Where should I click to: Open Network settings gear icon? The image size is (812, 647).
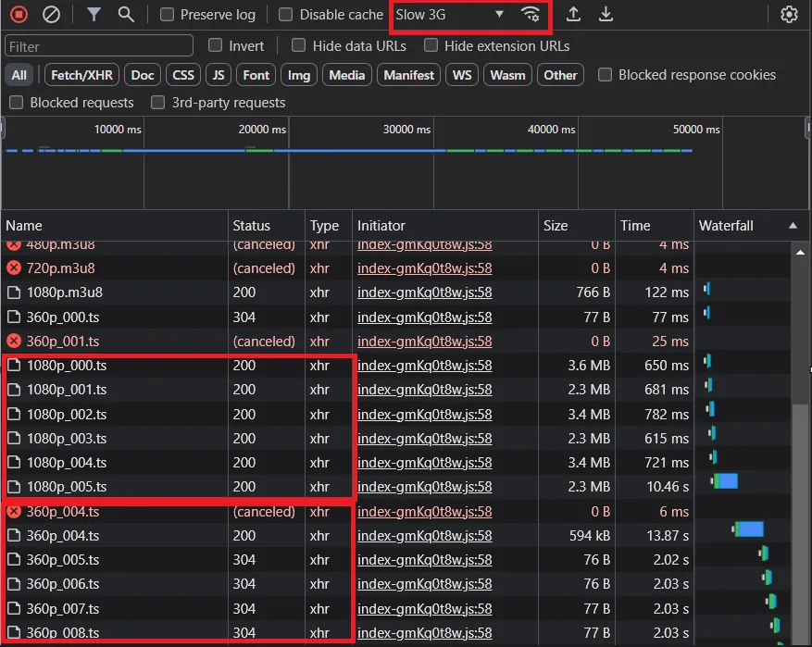789,15
